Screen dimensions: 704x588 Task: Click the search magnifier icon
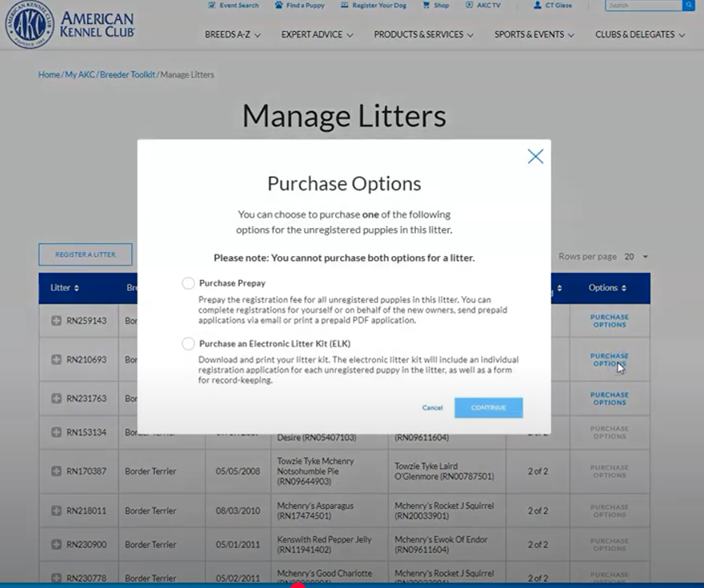(690, 6)
